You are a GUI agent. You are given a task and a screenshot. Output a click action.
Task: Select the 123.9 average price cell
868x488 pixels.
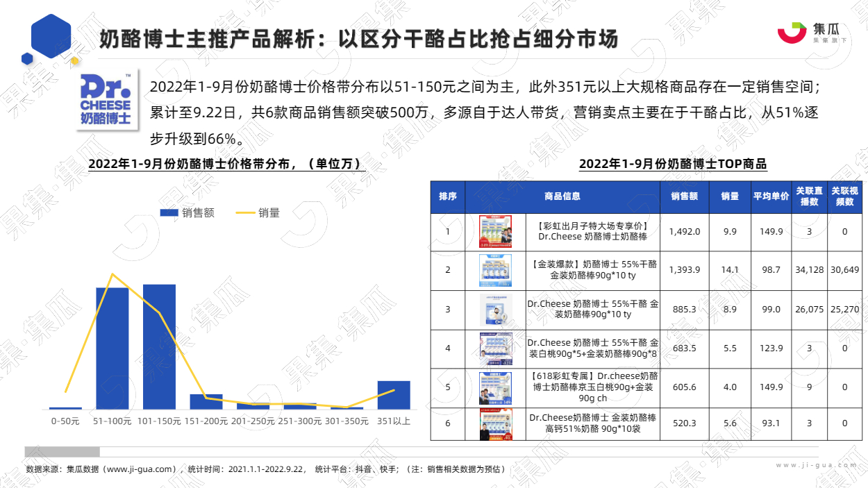tap(771, 348)
